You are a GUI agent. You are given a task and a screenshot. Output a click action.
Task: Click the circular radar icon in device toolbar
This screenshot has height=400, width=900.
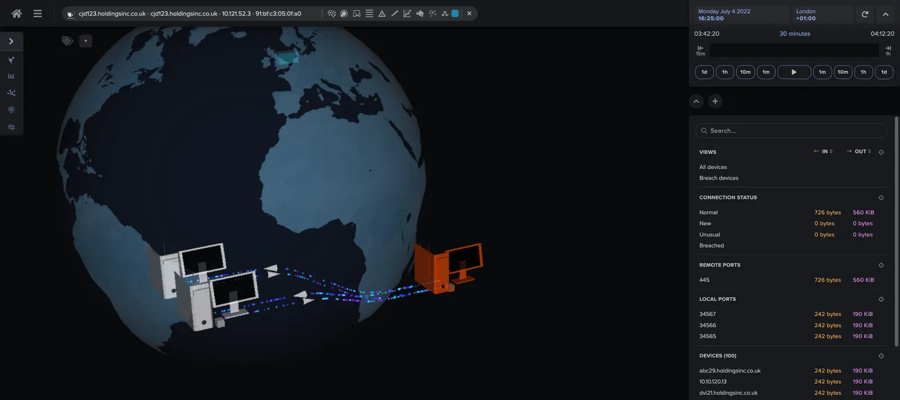point(344,13)
